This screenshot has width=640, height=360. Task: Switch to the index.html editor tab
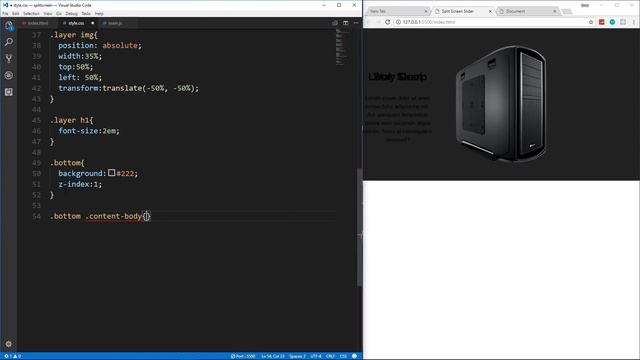click(38, 23)
